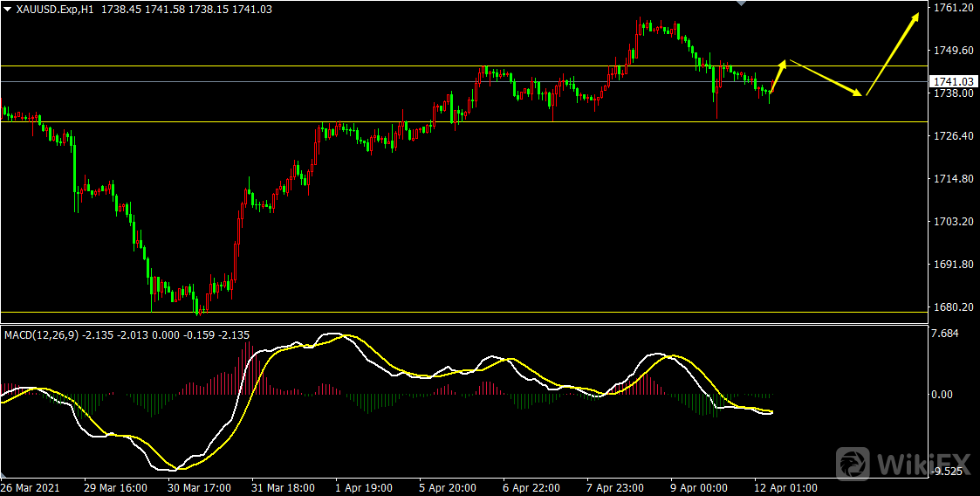Click the 12 Apr 01:00 time label
The image size is (980, 496).
(786, 487)
